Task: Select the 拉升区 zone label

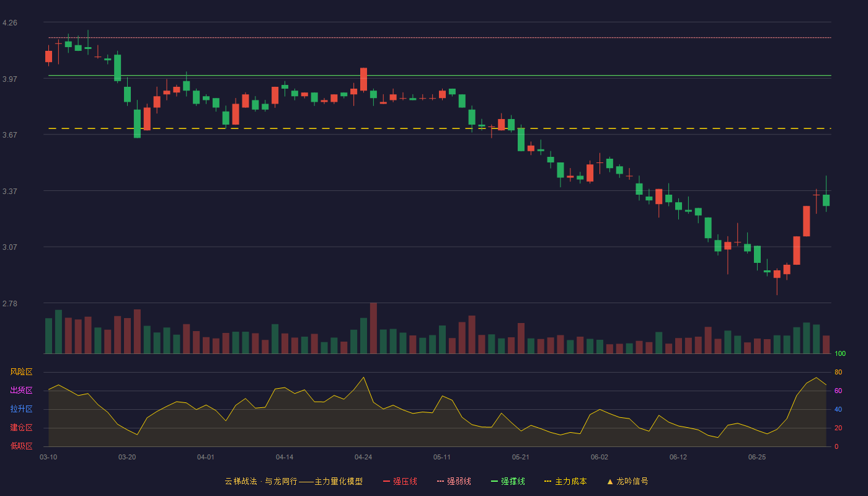Action: click(21, 409)
